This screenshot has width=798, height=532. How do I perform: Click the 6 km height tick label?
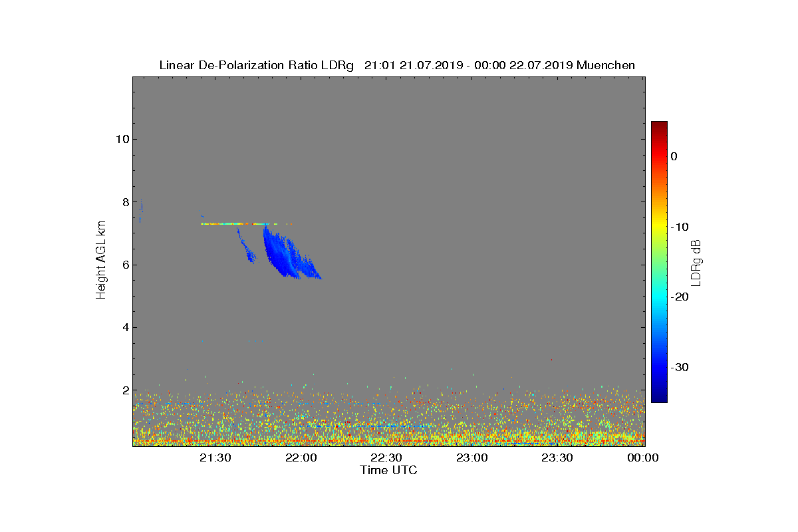pyautogui.click(x=124, y=265)
